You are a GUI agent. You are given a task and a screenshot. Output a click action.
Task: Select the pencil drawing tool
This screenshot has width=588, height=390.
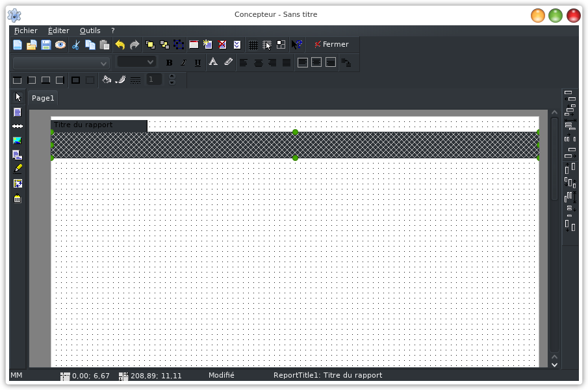point(18,169)
